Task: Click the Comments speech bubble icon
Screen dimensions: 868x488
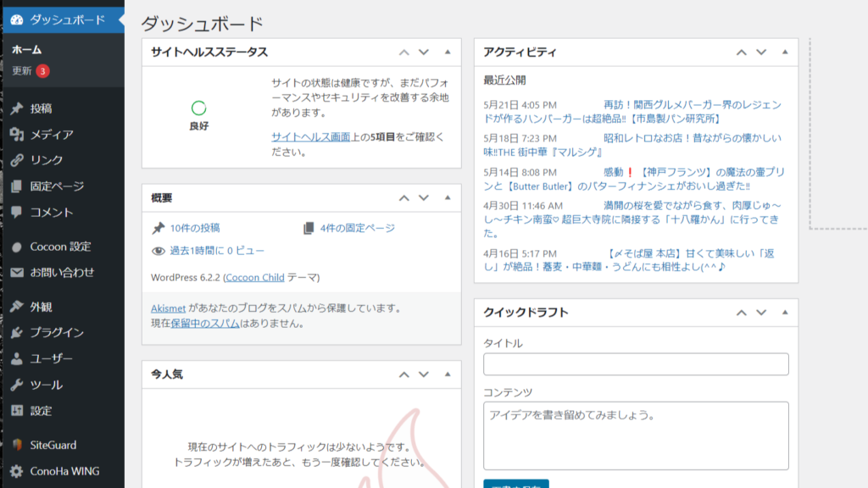Action: coord(17,213)
